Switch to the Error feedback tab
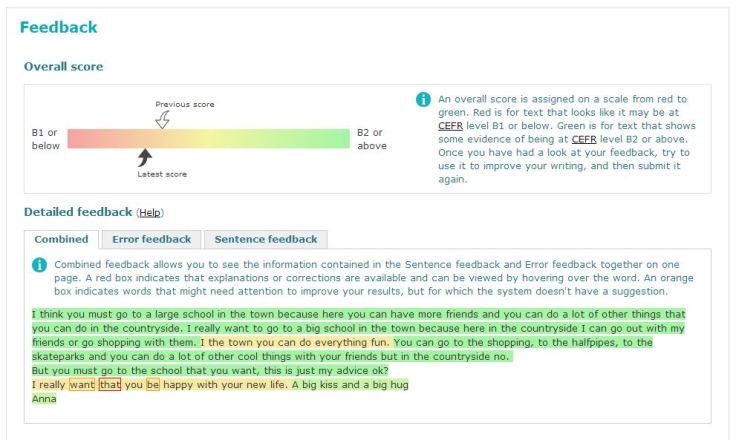The image size is (736, 440). 151,239
